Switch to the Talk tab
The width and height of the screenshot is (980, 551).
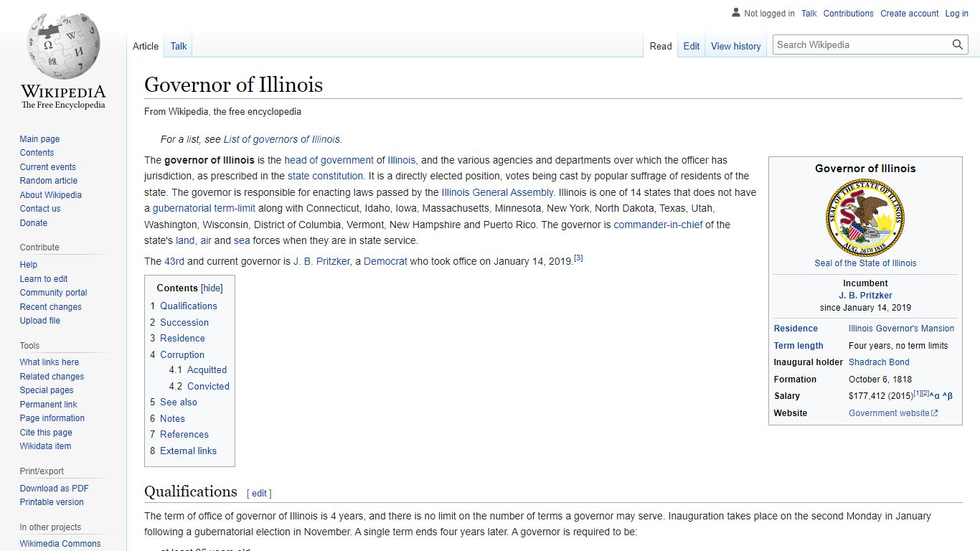pos(179,46)
